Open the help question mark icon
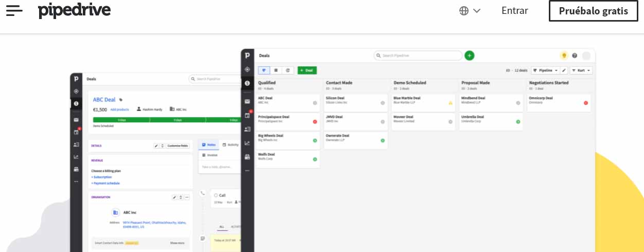 (x=575, y=56)
